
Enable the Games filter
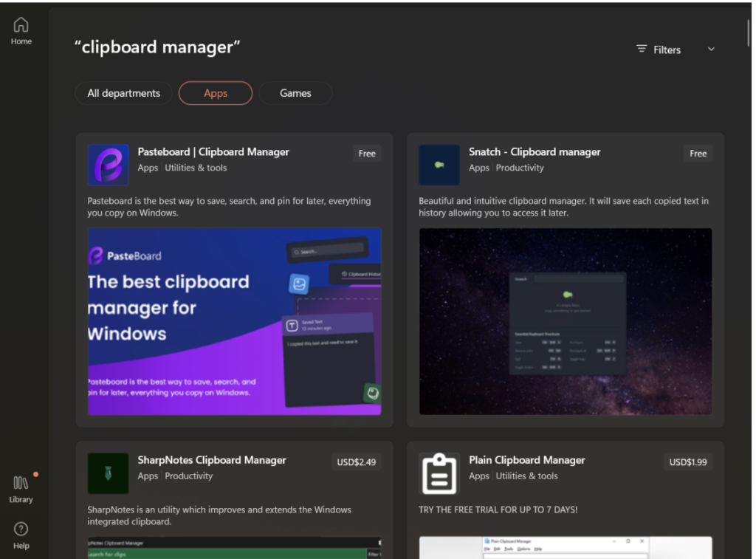coord(295,93)
